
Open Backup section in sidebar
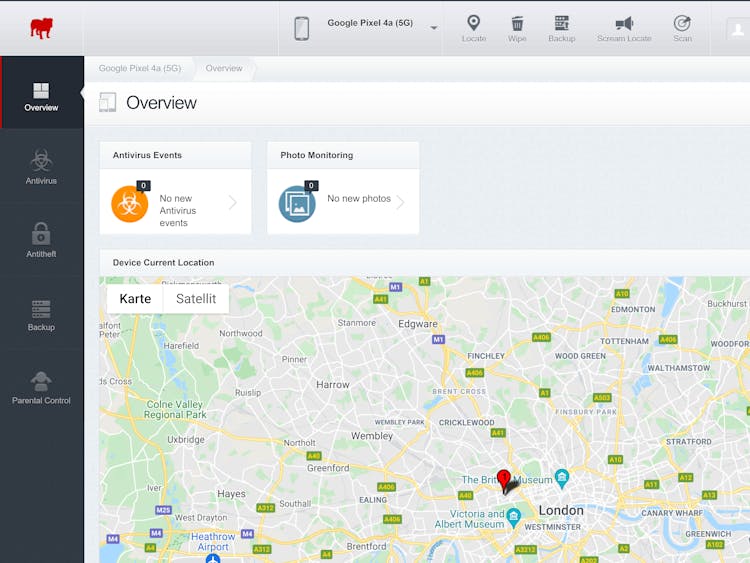[x=42, y=315]
